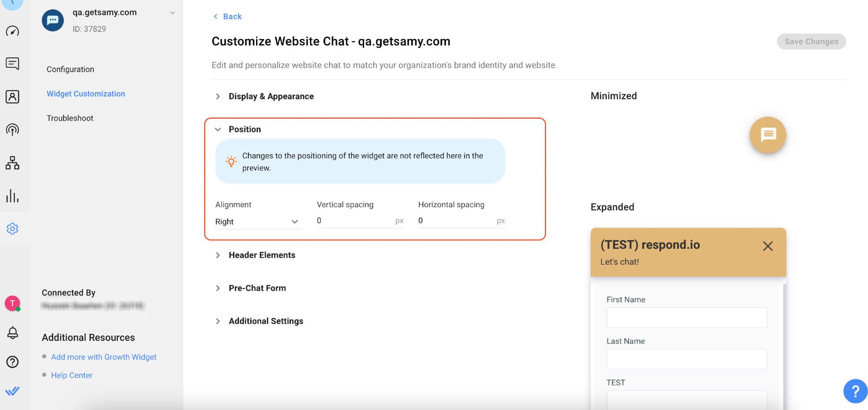
Task: Click the minimized chat widget bubble
Action: pos(767,135)
